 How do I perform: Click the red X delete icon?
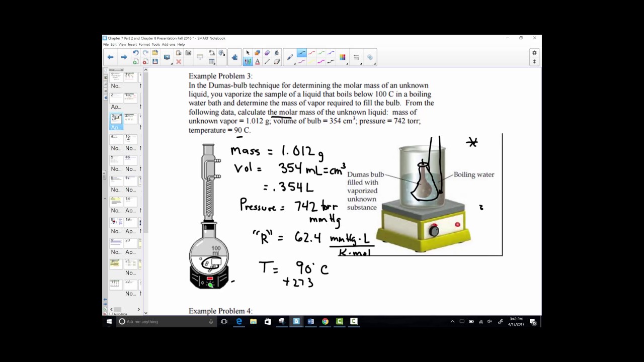point(179,61)
